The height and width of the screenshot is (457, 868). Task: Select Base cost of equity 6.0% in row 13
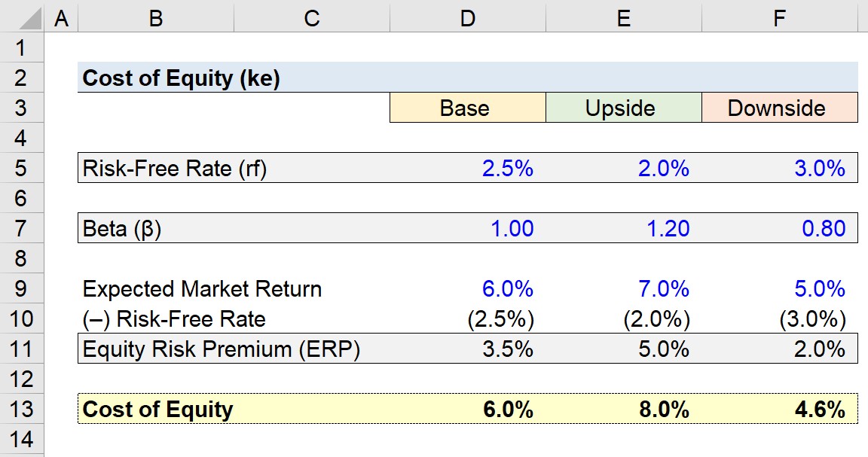click(468, 409)
